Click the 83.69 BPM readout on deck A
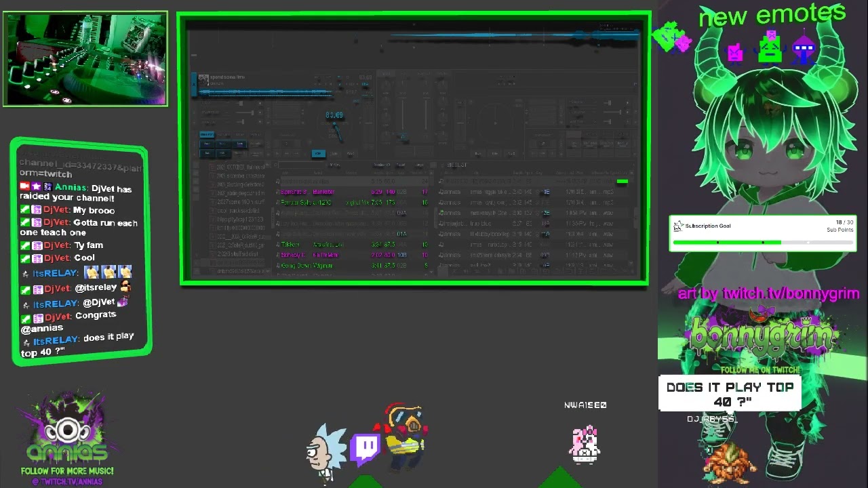The image size is (868, 488). (334, 115)
